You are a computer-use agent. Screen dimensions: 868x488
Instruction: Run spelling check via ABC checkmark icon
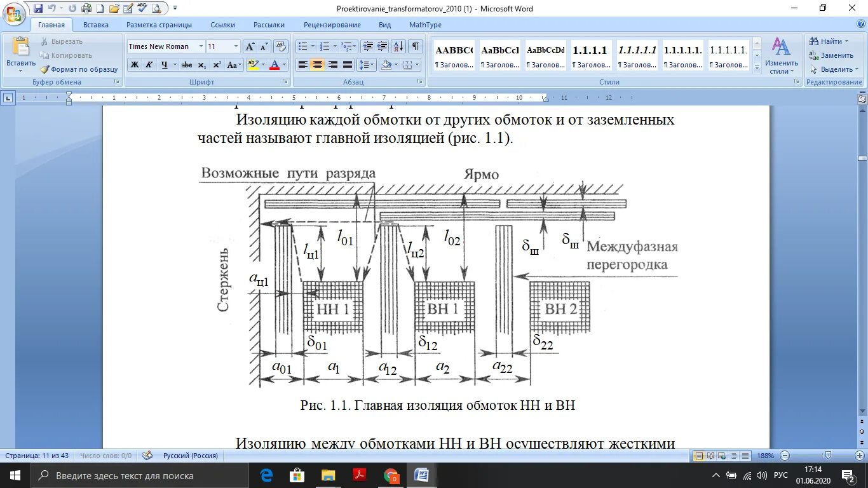[142, 8]
